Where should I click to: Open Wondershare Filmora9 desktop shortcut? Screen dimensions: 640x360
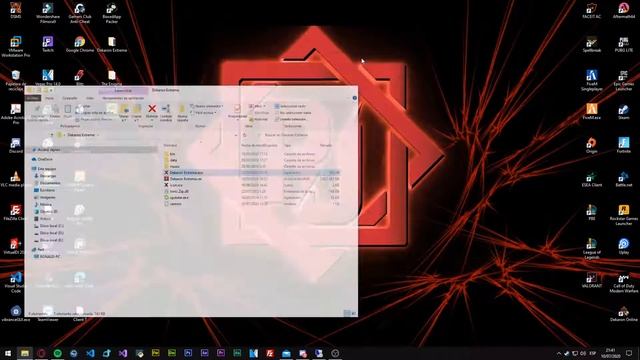pos(48,13)
